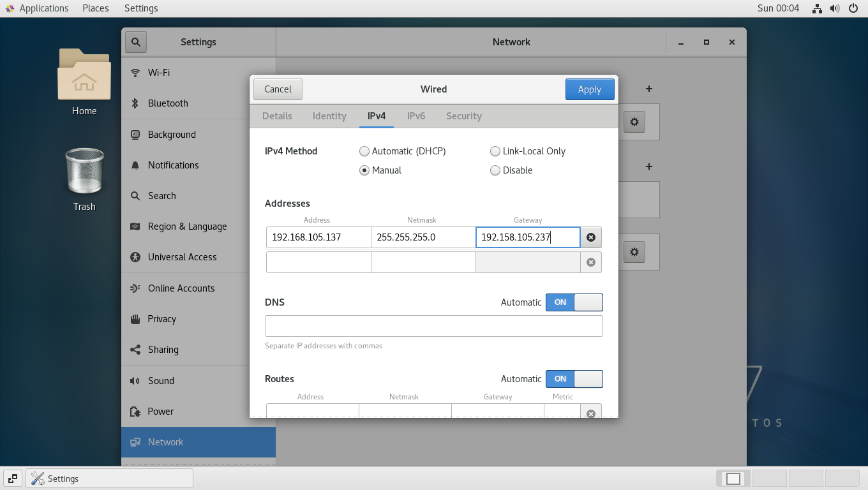Select Automatic (DHCP) radio button
The height and width of the screenshot is (490, 868).
364,151
